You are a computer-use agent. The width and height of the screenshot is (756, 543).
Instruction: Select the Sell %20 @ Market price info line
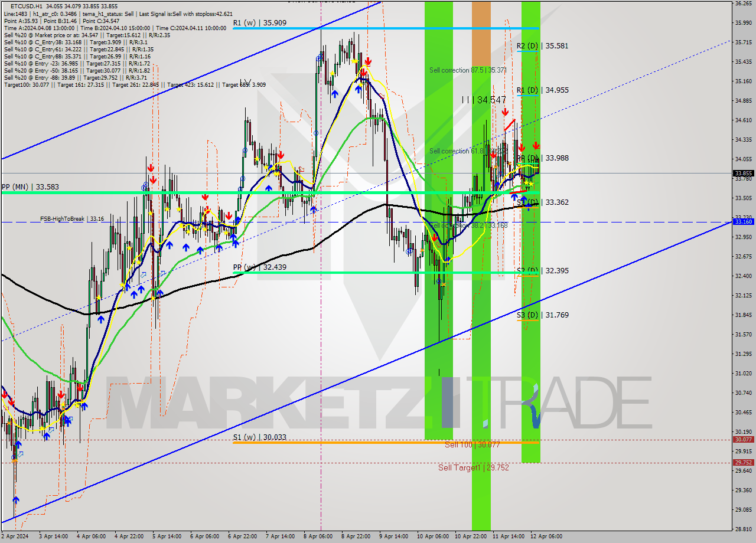87,35
